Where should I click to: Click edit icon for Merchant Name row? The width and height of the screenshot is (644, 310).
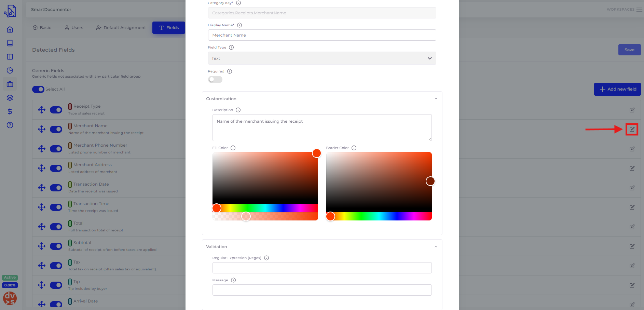632,130
